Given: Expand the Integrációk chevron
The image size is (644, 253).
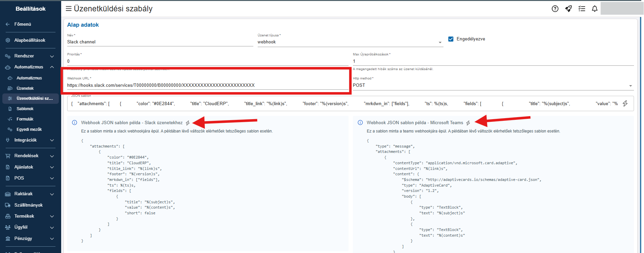Looking at the screenshot, I should pos(52,140).
